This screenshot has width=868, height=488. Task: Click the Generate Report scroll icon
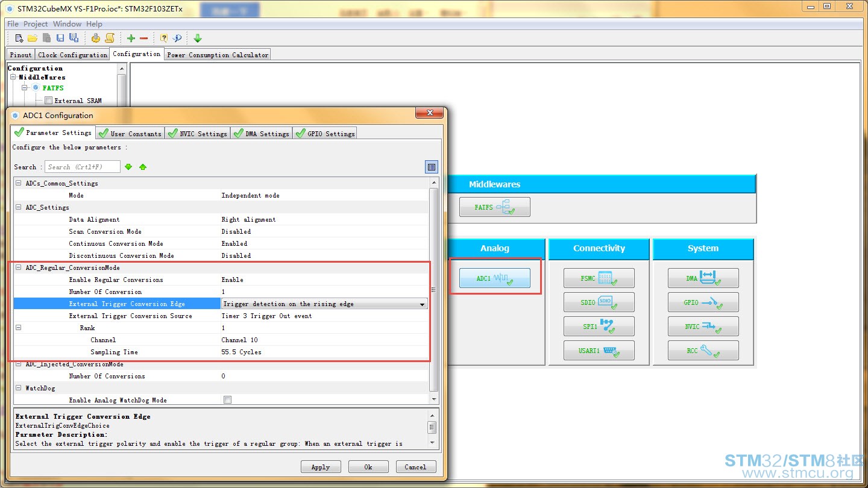coord(110,38)
